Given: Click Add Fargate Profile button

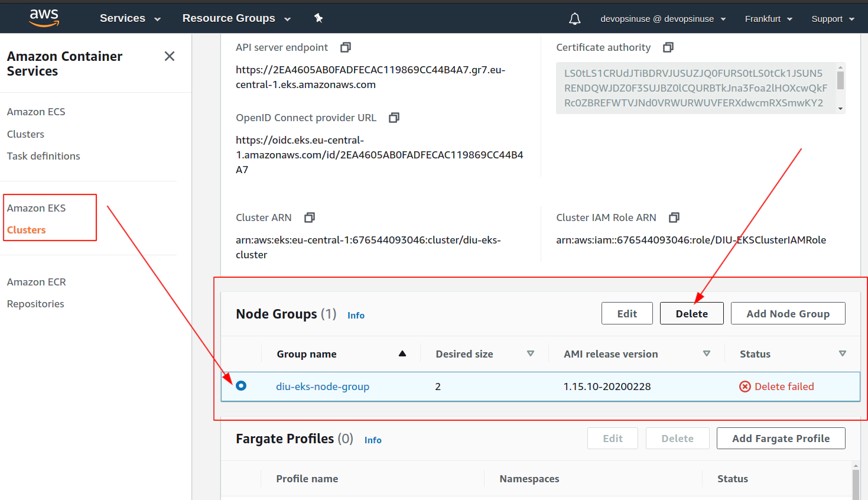Looking at the screenshot, I should tap(781, 439).
